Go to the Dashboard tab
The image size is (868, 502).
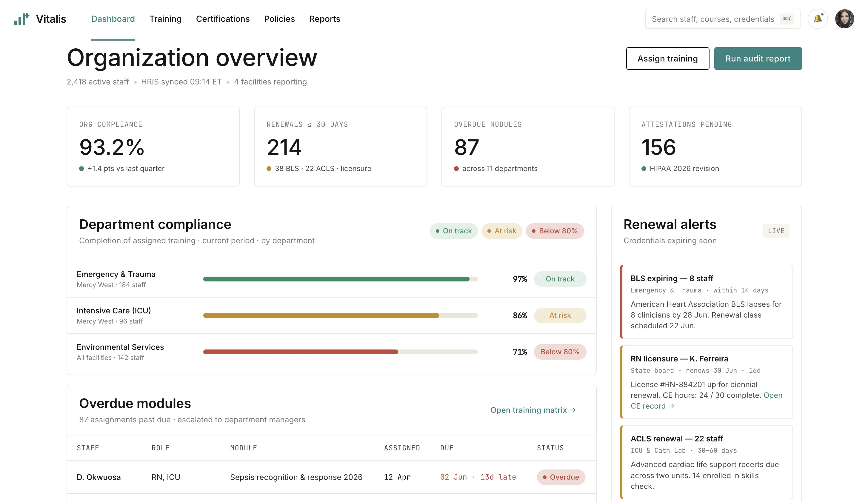pos(113,19)
